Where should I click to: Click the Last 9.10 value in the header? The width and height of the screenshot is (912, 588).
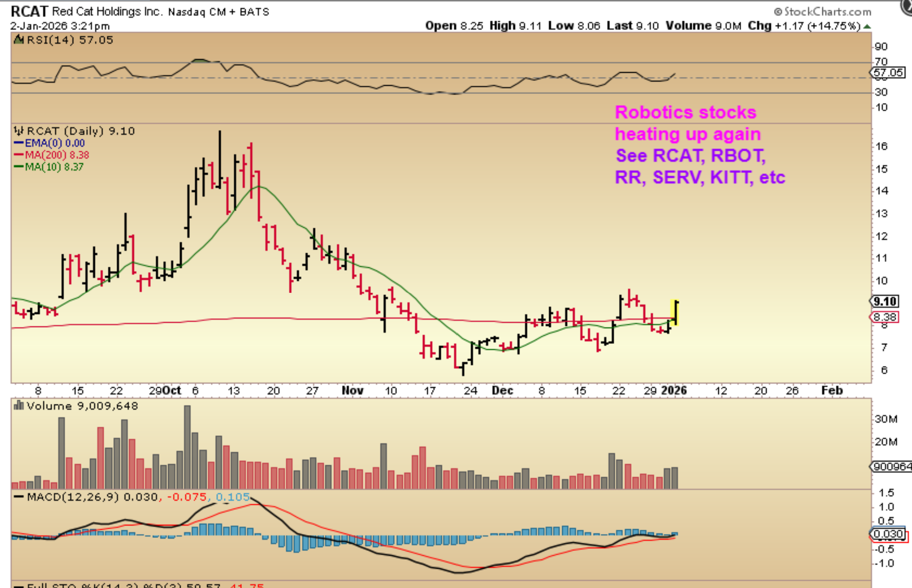point(632,26)
